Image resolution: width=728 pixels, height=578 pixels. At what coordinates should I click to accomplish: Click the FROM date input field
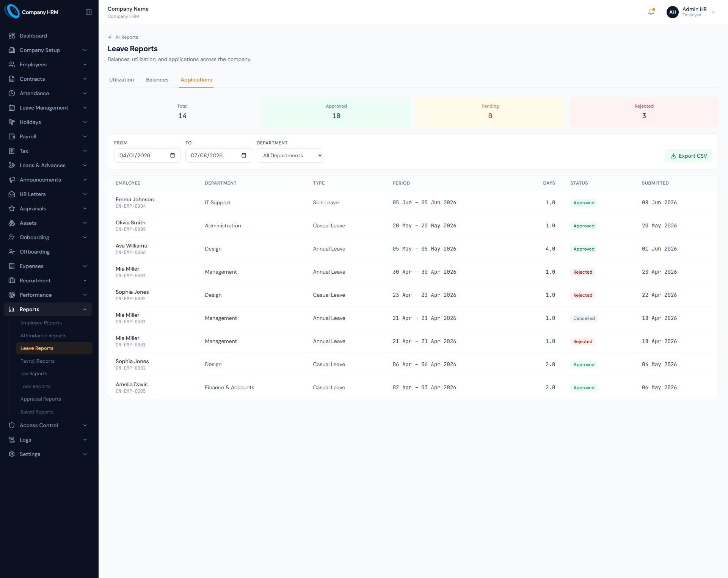[147, 155]
